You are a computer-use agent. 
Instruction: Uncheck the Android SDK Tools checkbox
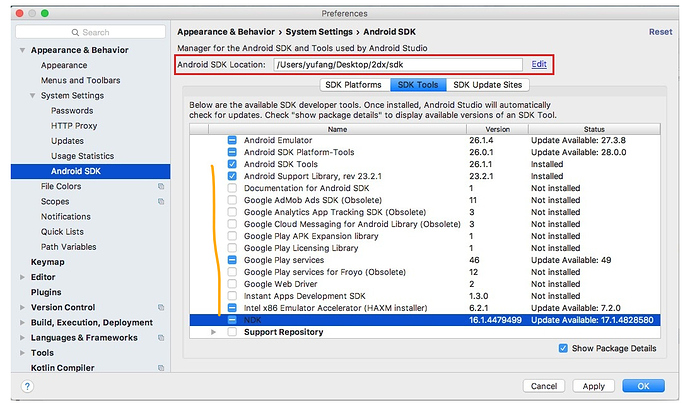232,164
